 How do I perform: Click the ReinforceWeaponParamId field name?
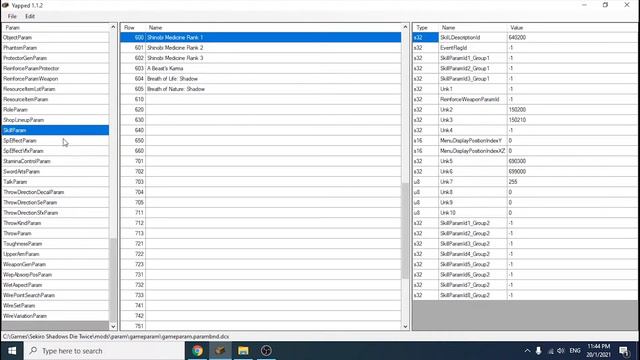[473, 99]
